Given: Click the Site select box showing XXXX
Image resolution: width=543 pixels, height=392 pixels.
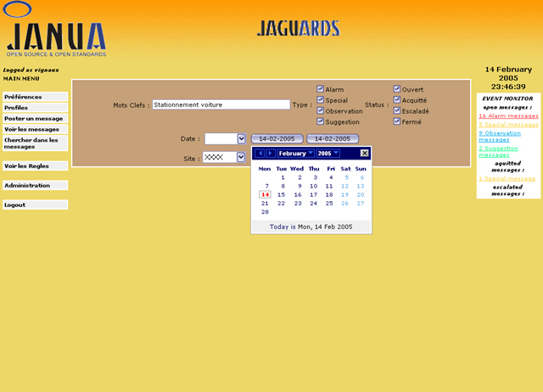Looking at the screenshot, I should 224,157.
